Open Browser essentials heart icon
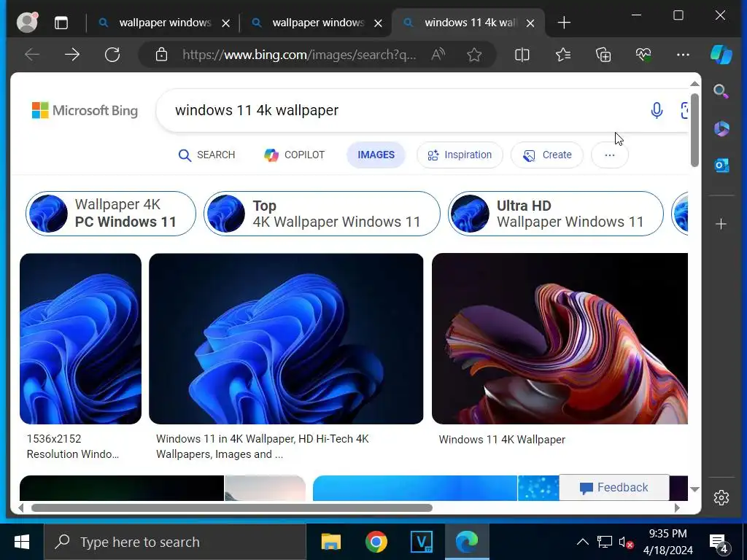The width and height of the screenshot is (747, 560). point(643,55)
